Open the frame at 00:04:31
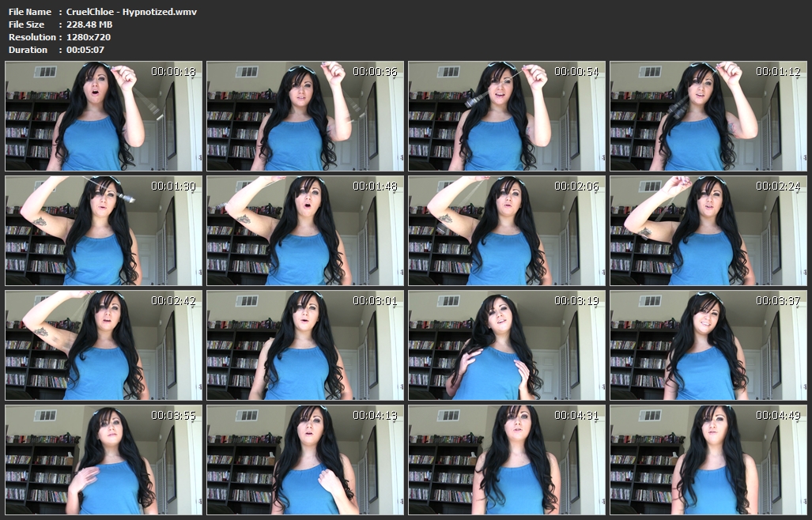Image resolution: width=812 pixels, height=520 pixels. click(x=507, y=460)
